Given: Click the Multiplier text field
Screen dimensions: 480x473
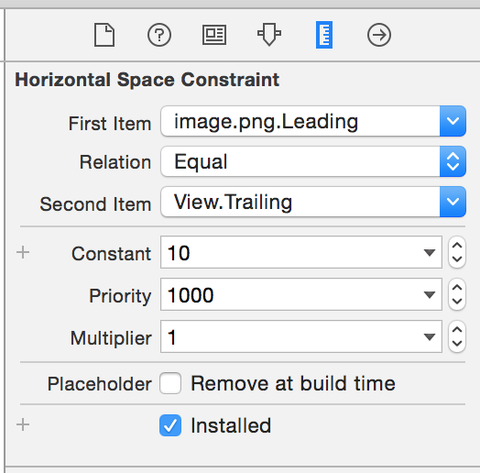Looking at the screenshot, I should [301, 337].
